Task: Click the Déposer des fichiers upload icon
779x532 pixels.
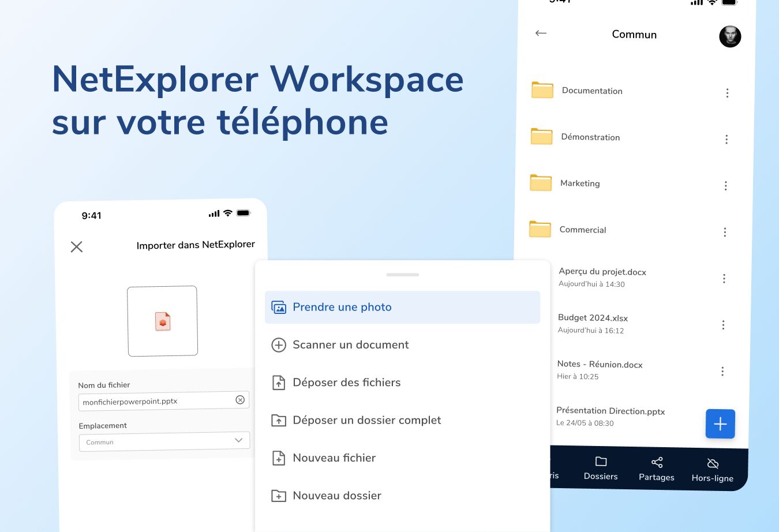Action: [x=279, y=383]
